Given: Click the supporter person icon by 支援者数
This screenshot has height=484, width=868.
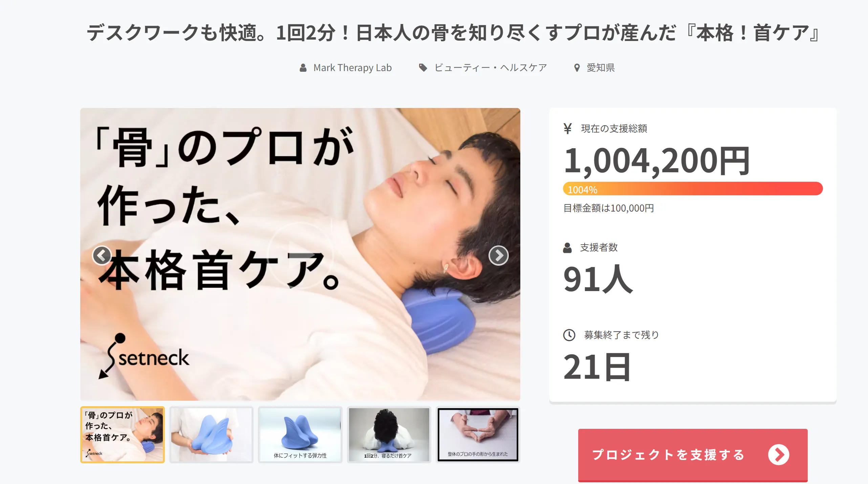Looking at the screenshot, I should (567, 248).
